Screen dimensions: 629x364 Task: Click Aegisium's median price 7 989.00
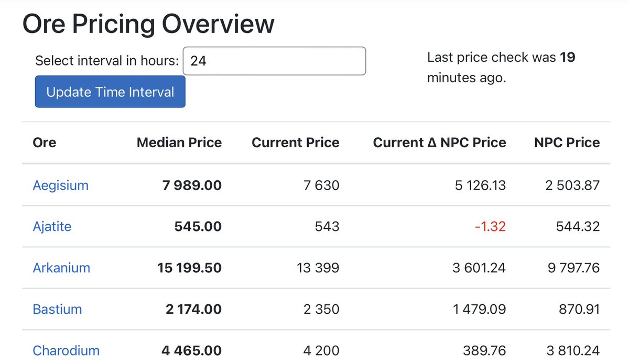[190, 185]
